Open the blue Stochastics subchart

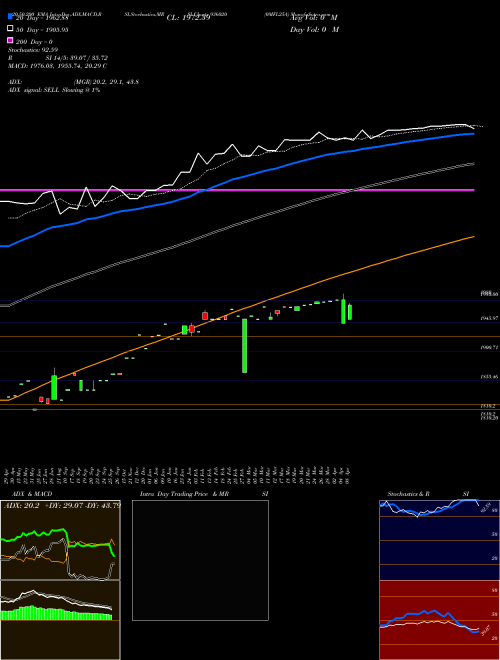coord(439,540)
